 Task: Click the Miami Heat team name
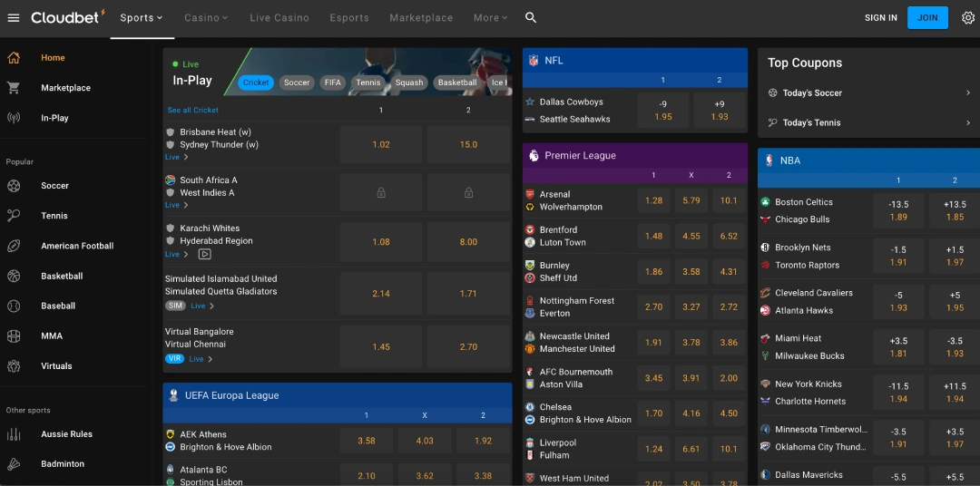click(799, 338)
